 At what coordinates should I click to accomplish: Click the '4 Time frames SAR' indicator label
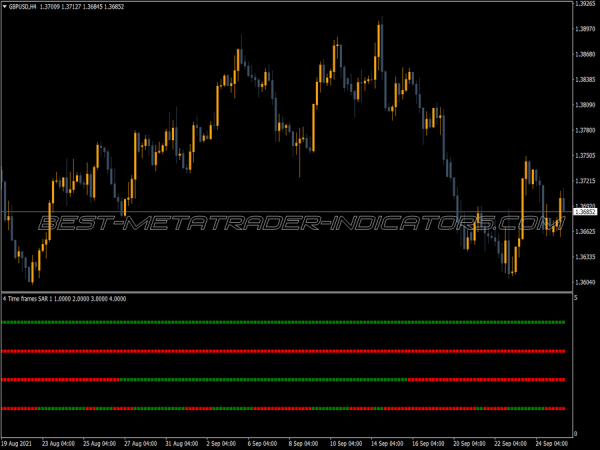click(x=26, y=298)
